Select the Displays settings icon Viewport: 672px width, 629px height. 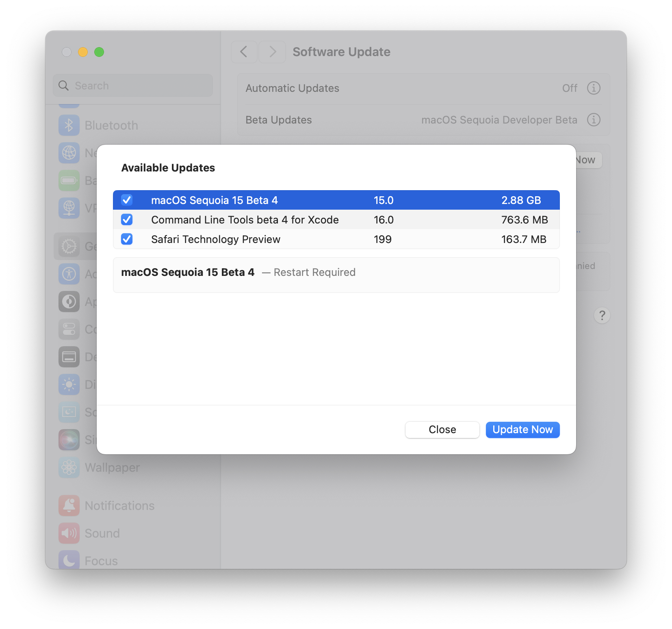(x=69, y=384)
